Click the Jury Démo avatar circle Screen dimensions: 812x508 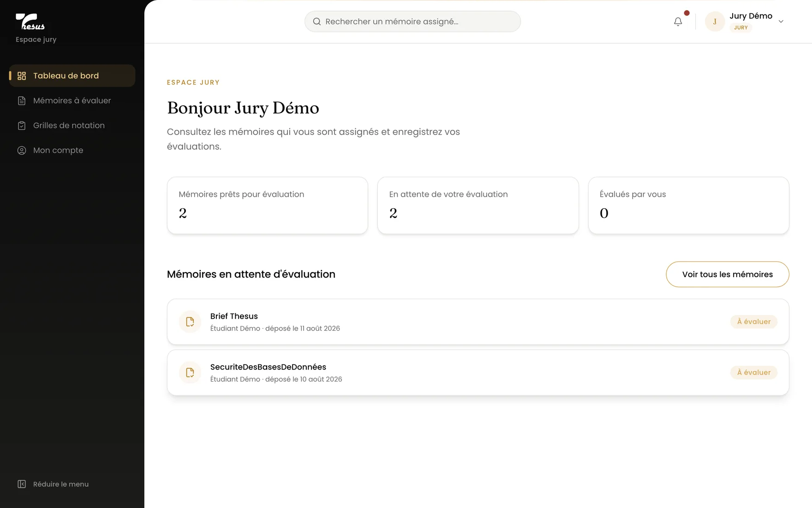pyautogui.click(x=715, y=21)
